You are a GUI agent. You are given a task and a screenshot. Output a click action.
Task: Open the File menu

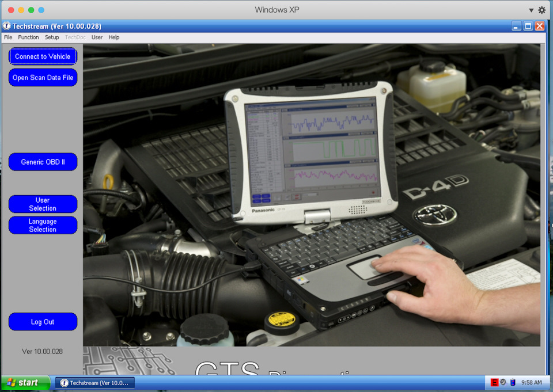click(8, 37)
